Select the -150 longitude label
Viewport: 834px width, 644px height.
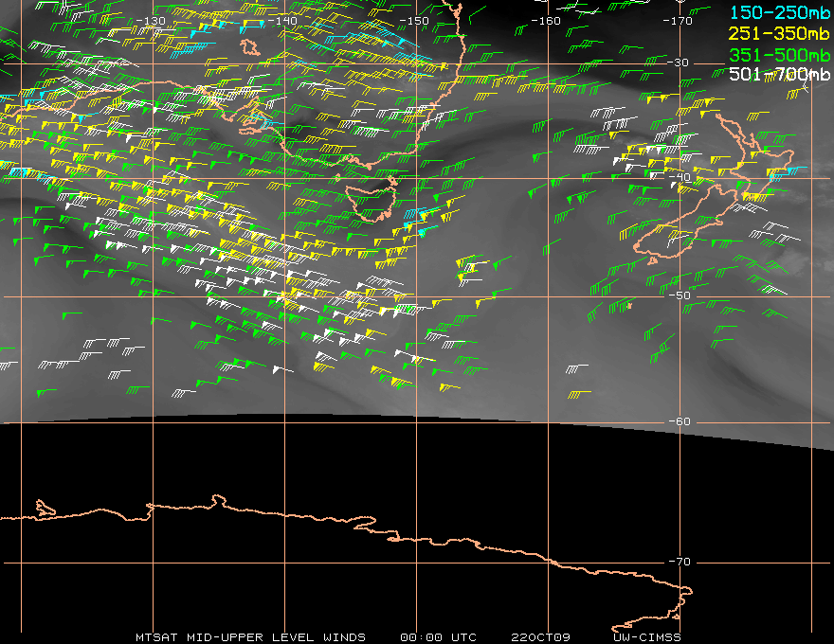[x=414, y=21]
